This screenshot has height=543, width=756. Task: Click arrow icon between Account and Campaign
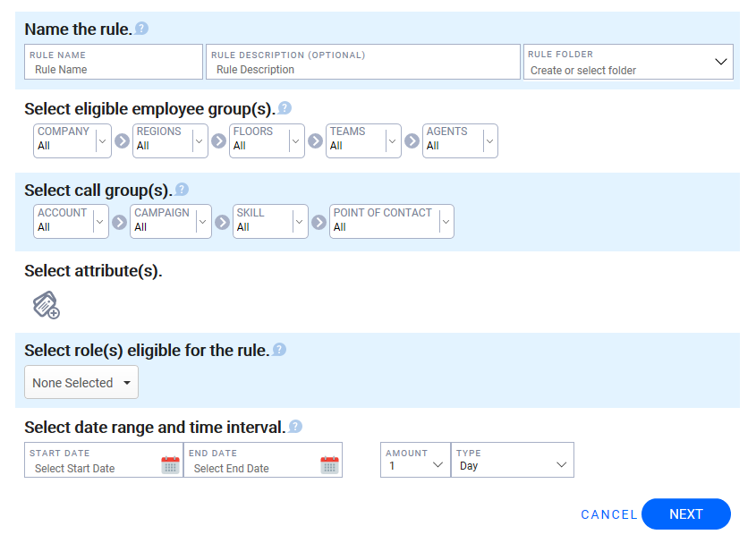tap(119, 223)
